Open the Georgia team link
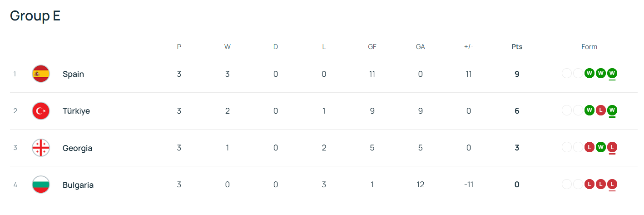This screenshot has height=215, width=644. point(77,148)
